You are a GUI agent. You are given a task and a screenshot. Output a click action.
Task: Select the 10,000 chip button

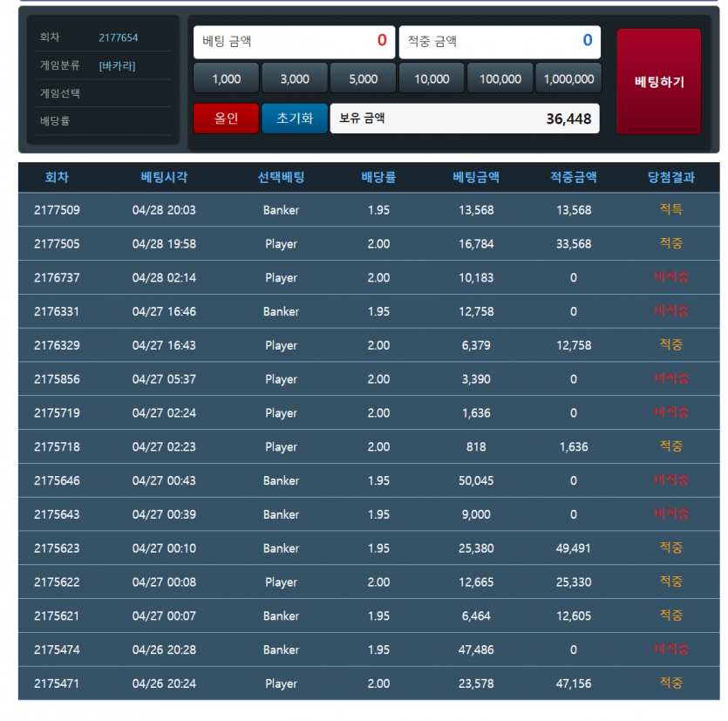point(432,78)
